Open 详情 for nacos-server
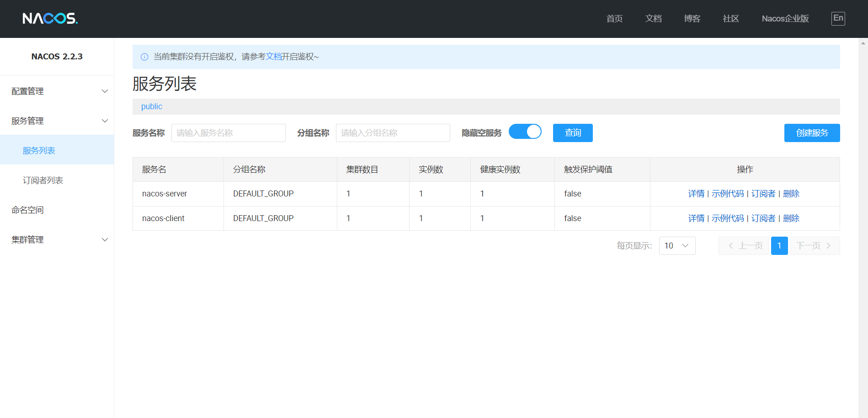 (x=696, y=194)
